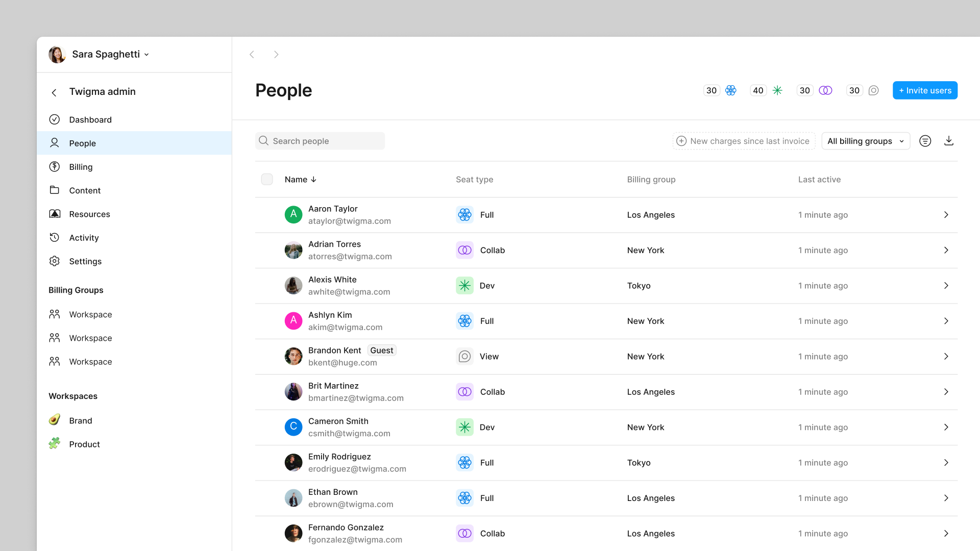Image resolution: width=980 pixels, height=551 pixels.
Task: Click the Invite users button top right
Action: coord(925,90)
